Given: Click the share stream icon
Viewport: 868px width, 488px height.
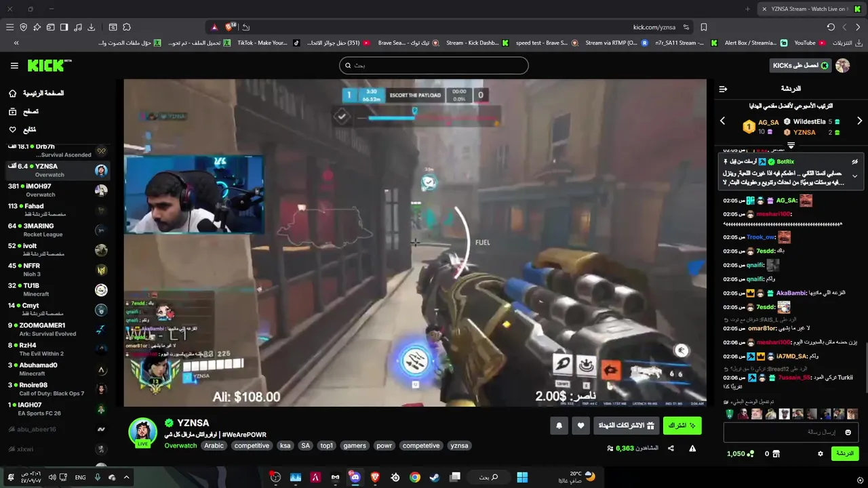Looking at the screenshot, I should [x=671, y=448].
